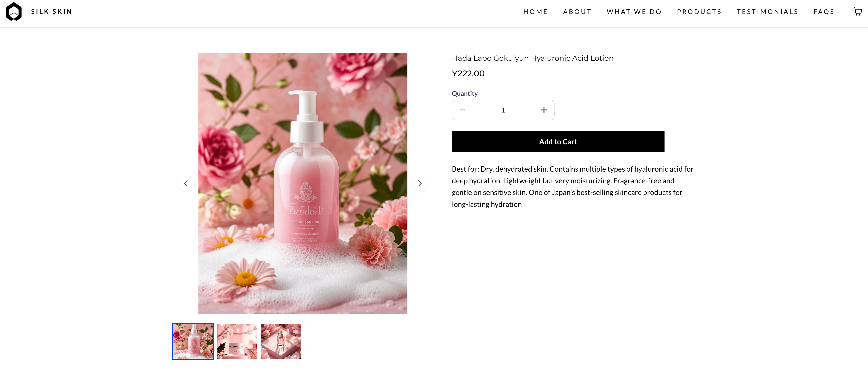
Task: Click the Hada Labo product title
Action: point(532,58)
